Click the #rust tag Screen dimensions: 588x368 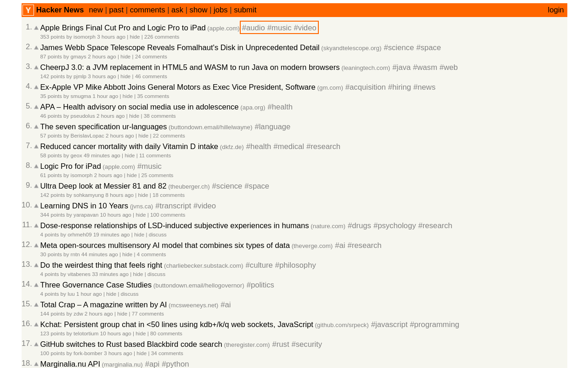(281, 345)
